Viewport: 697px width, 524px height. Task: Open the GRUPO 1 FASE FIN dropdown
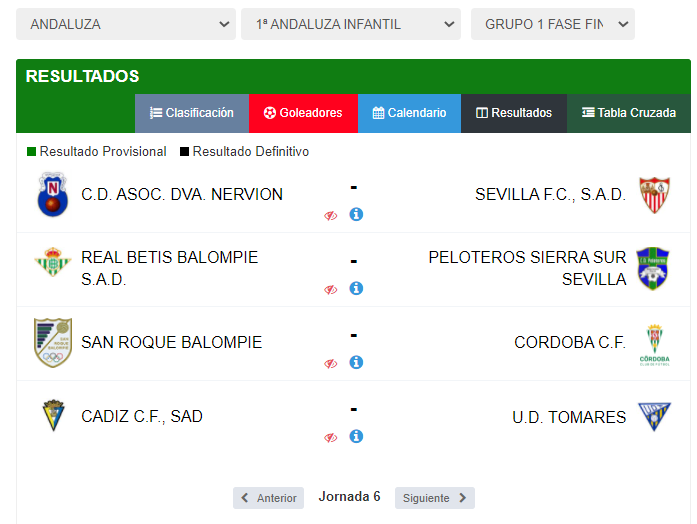(553, 24)
